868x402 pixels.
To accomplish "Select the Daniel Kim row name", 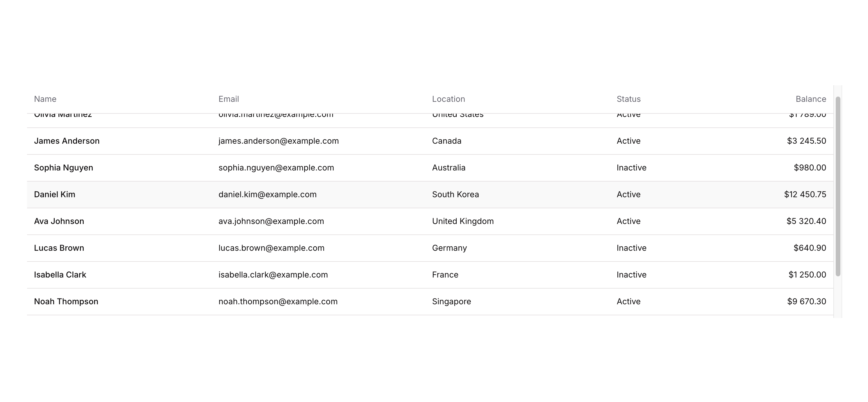I will 55,195.
